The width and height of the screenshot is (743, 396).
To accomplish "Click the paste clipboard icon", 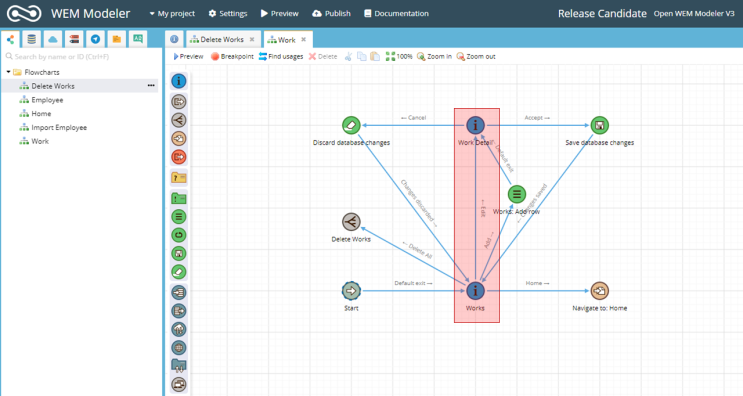I will pos(375,56).
